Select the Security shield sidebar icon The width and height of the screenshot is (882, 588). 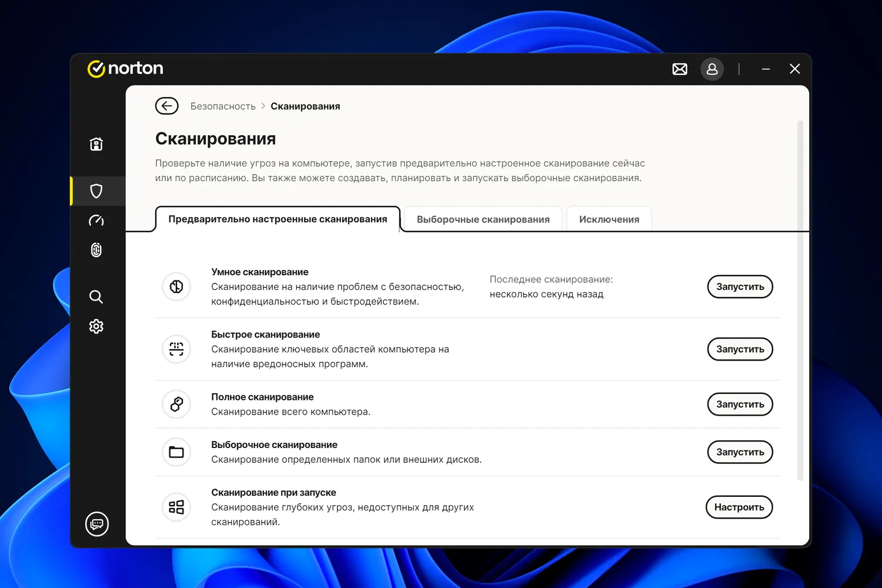(x=96, y=191)
